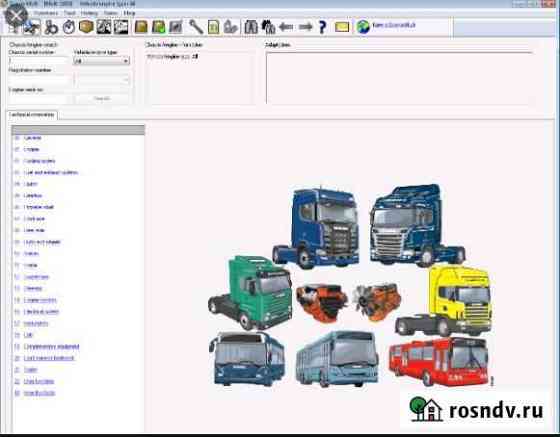The height and width of the screenshot is (437, 560).
Task: Open the Tools menu
Action: coord(70,13)
